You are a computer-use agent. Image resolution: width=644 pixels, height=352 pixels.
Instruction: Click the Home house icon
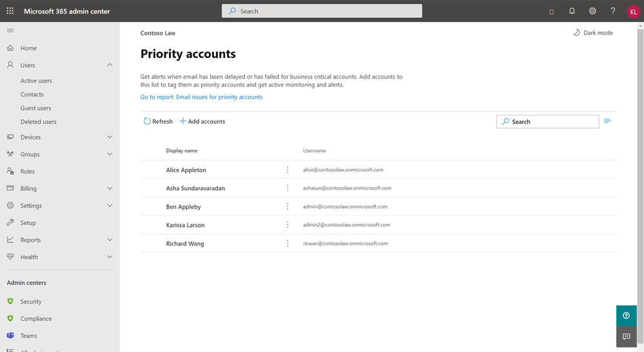pyautogui.click(x=10, y=48)
